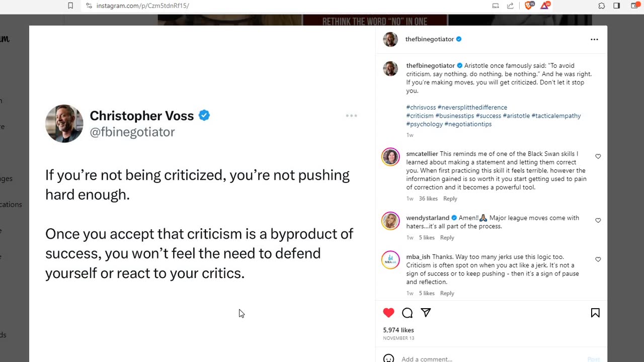Viewport: 644px width, 362px height.
Task: Click the browser share page icon
Action: tap(510, 6)
